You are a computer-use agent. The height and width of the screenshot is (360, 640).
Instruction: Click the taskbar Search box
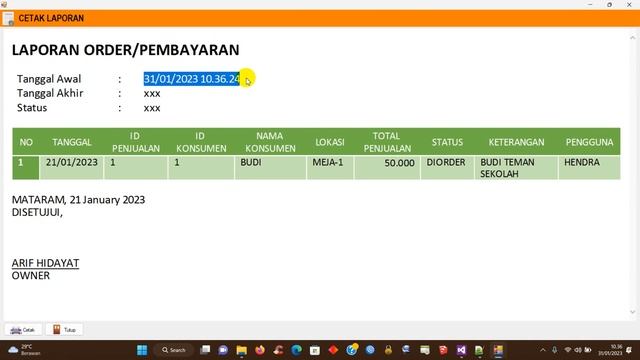[x=174, y=350]
